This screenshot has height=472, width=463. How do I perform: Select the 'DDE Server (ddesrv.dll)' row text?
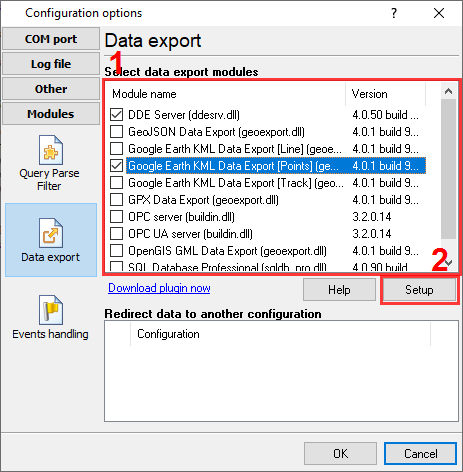184,115
